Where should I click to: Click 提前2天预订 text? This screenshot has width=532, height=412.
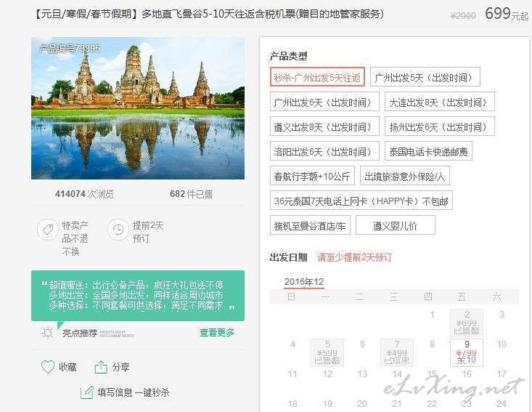click(148, 232)
